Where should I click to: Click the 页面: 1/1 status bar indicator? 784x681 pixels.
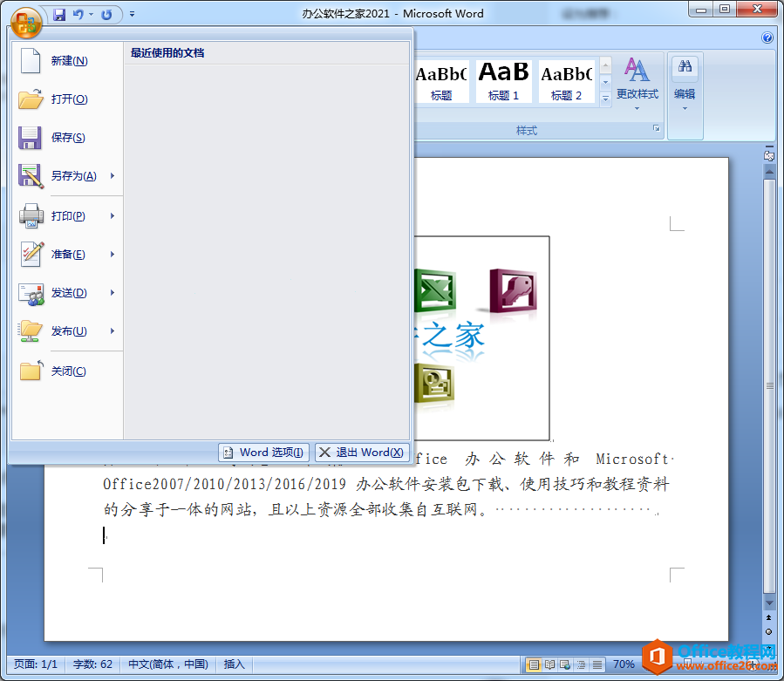click(x=36, y=664)
